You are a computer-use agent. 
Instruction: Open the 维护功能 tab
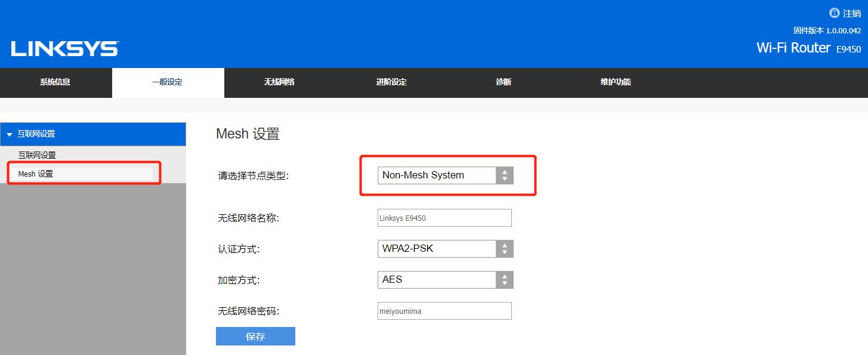tap(614, 82)
